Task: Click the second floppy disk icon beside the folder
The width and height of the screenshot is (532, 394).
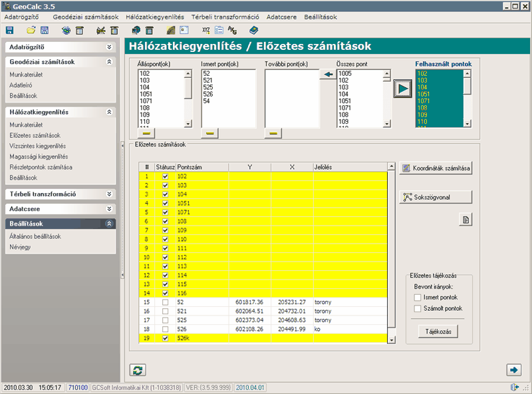Action: pyautogui.click(x=45, y=30)
